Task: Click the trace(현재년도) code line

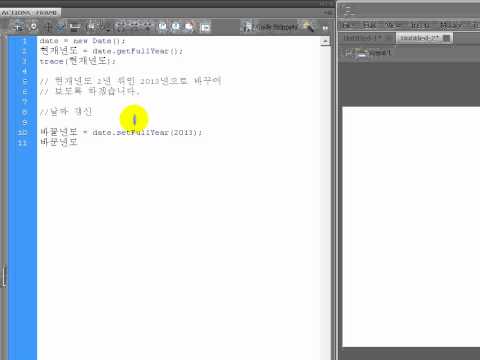Action: click(77, 61)
